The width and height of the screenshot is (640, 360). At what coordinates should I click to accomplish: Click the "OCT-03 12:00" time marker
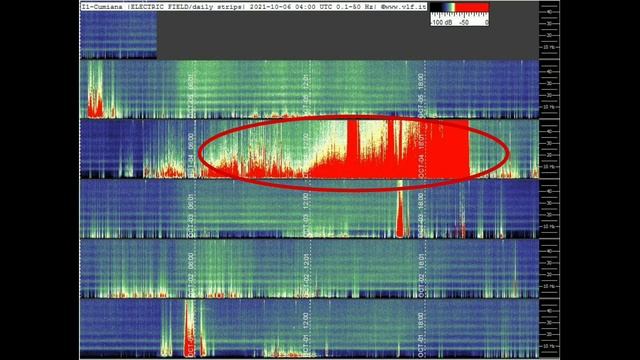tap(306, 215)
